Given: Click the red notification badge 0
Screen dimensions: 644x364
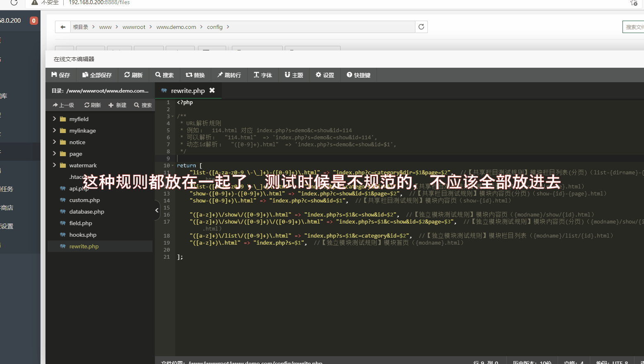Looking at the screenshot, I should point(34,21).
